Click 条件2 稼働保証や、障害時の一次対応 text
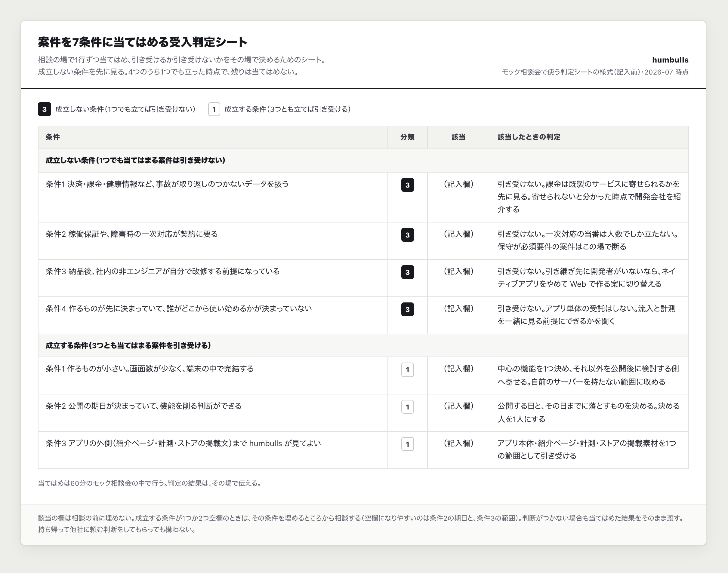The width and height of the screenshot is (728, 573). coord(131,234)
